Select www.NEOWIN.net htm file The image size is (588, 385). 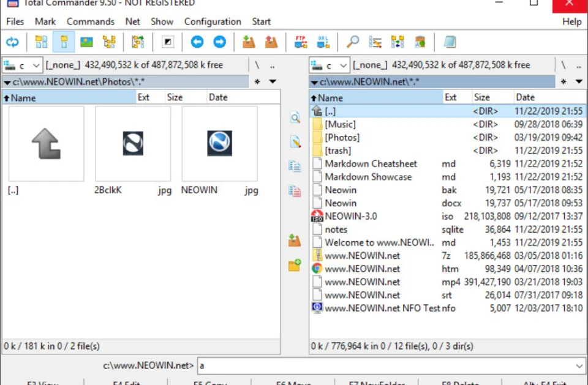point(447,269)
